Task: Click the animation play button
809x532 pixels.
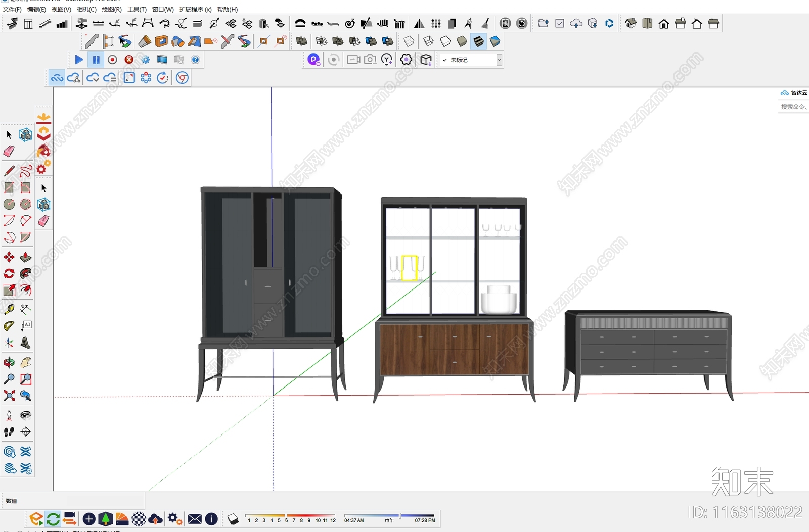Action: pyautogui.click(x=79, y=60)
